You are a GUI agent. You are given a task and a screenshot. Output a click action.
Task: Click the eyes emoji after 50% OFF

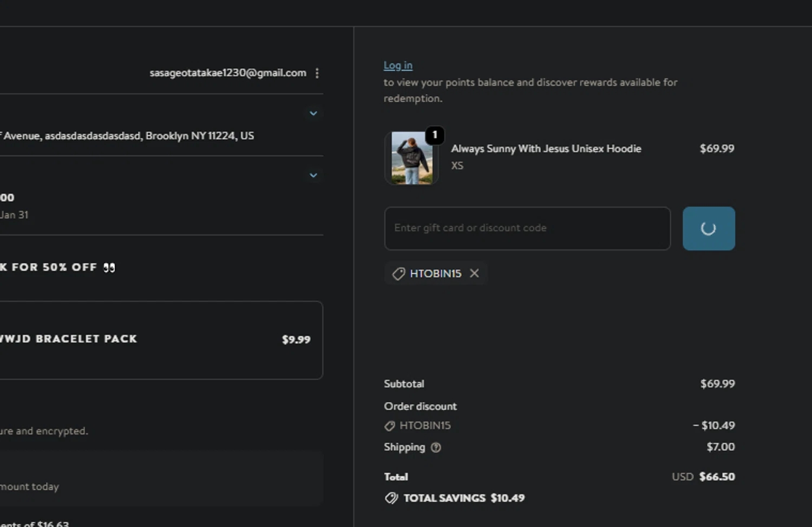pos(109,268)
